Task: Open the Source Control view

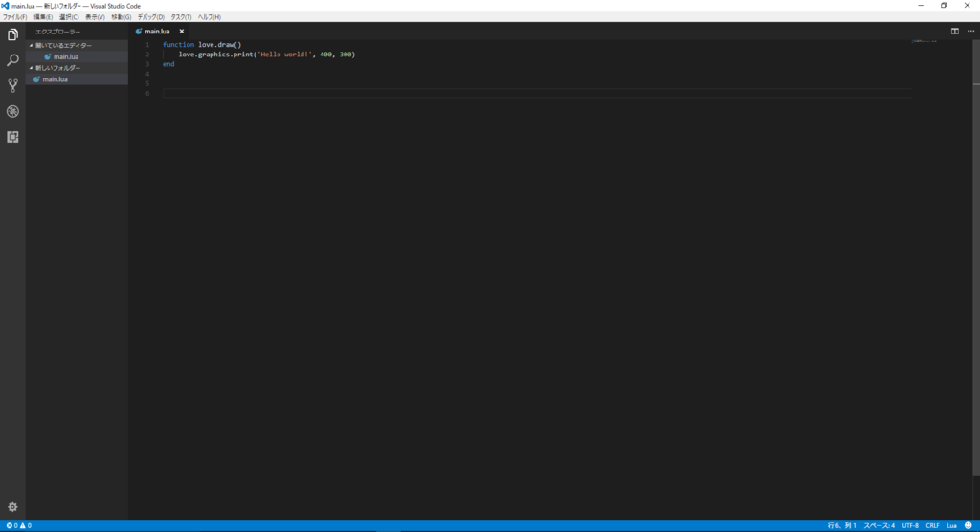Action: (x=12, y=86)
